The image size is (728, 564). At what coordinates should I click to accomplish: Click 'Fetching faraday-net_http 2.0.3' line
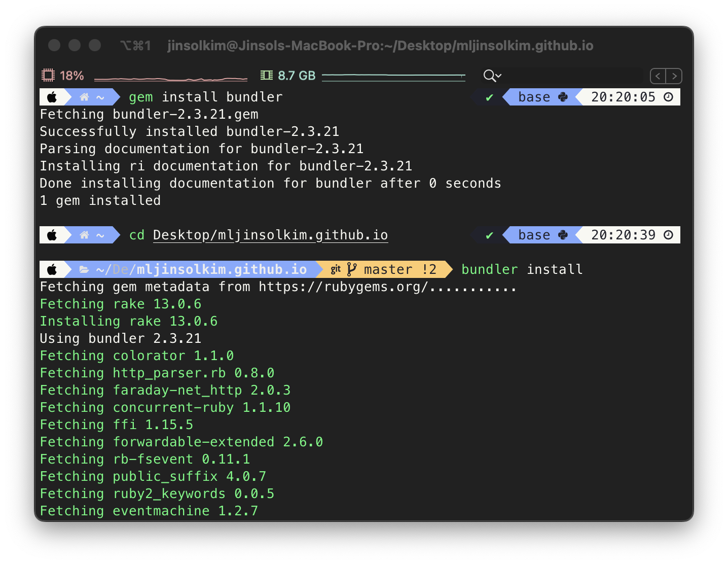click(x=165, y=391)
